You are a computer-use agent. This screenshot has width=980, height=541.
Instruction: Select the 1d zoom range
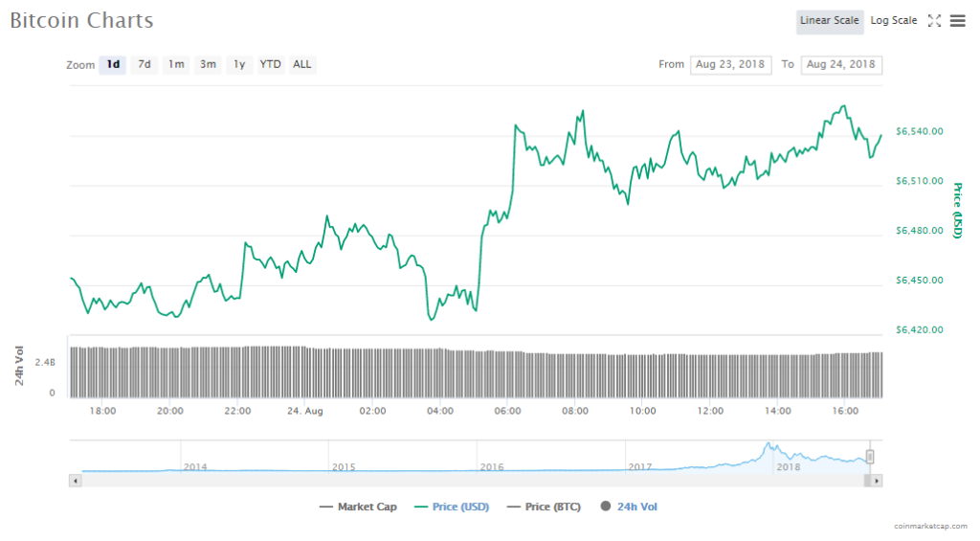click(x=113, y=65)
